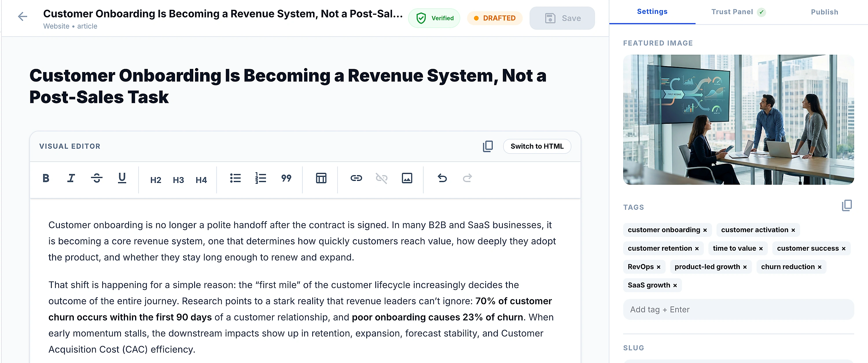The height and width of the screenshot is (363, 868).
Task: Undo the last edit
Action: 442,178
